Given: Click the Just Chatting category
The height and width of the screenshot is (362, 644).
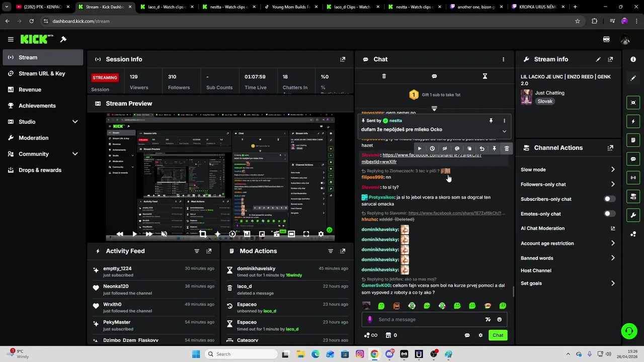Looking at the screenshot, I should [x=549, y=93].
